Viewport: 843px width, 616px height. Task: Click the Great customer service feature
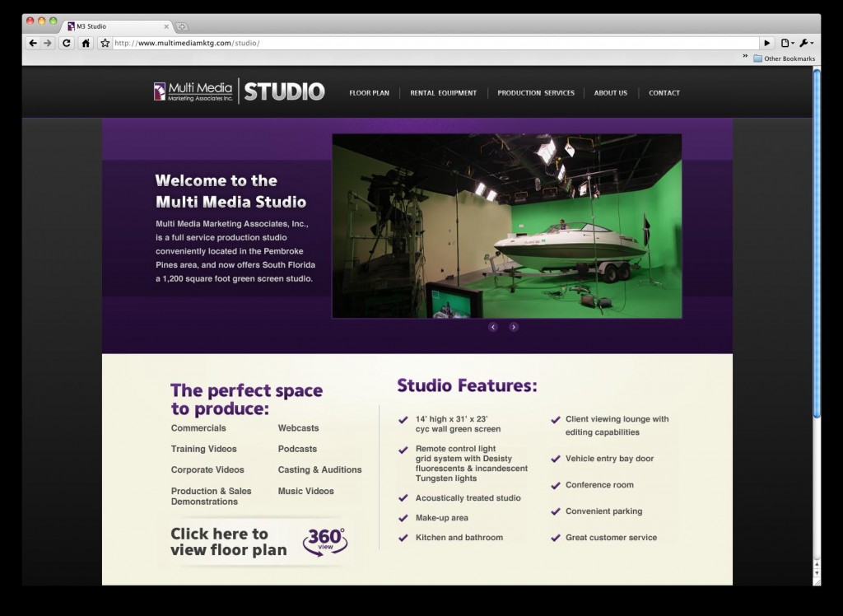[612, 538]
